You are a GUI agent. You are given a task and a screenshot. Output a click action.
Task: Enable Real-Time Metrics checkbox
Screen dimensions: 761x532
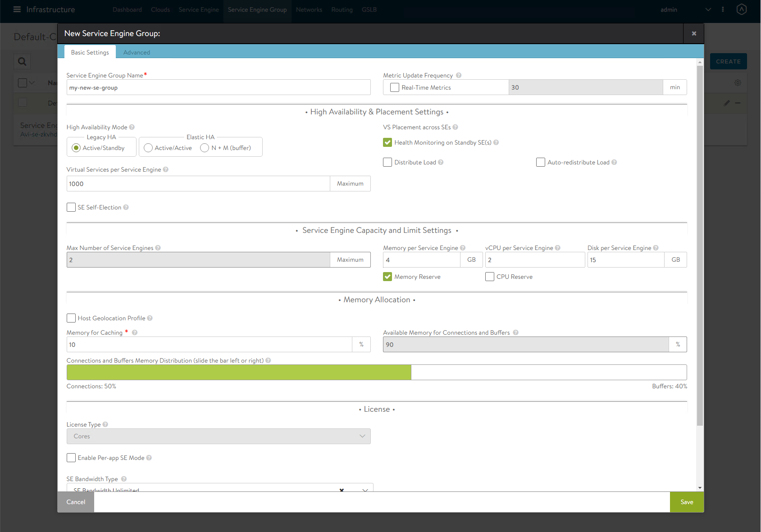coord(395,87)
